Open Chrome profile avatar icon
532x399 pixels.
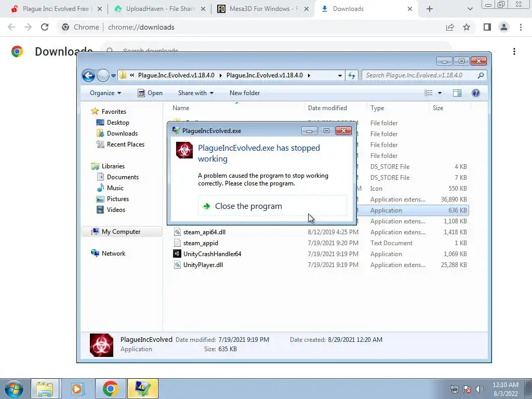tap(504, 27)
